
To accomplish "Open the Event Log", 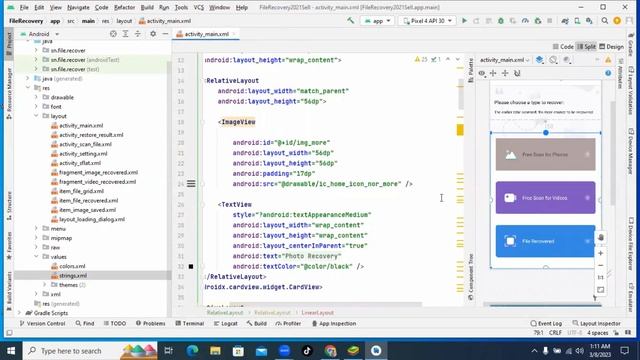I will (546, 323).
